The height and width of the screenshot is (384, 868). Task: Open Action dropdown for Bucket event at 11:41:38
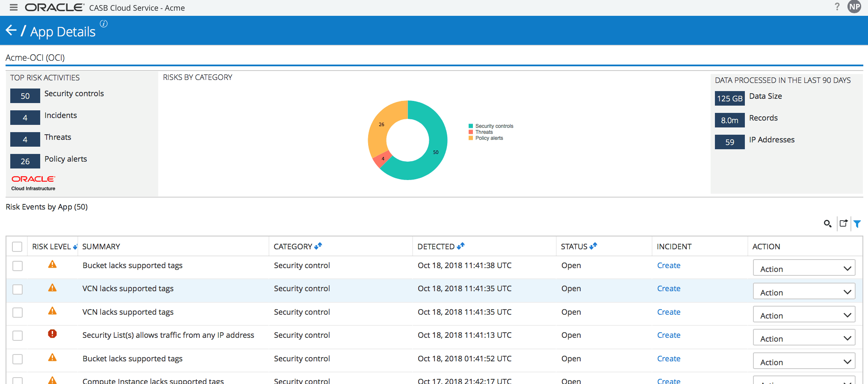click(x=804, y=268)
